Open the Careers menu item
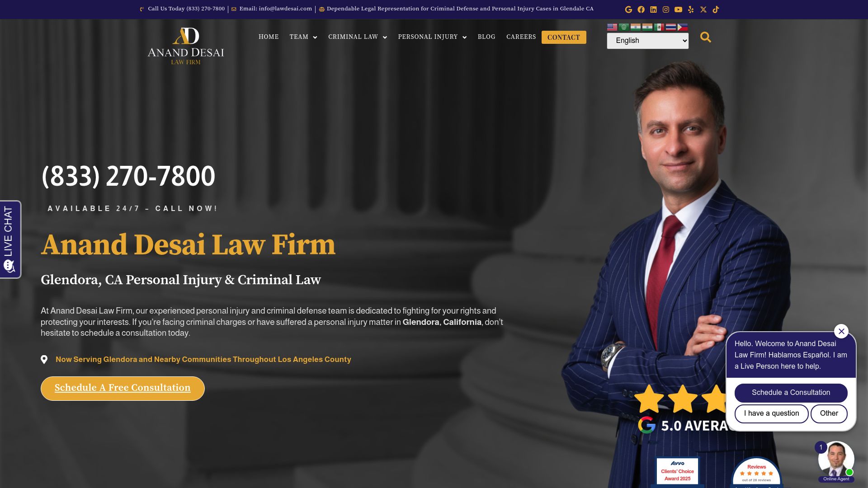 pos(521,37)
